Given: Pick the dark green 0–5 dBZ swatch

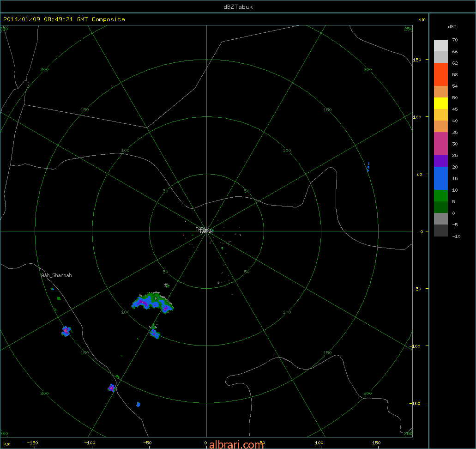Looking at the screenshot, I should pos(441,207).
